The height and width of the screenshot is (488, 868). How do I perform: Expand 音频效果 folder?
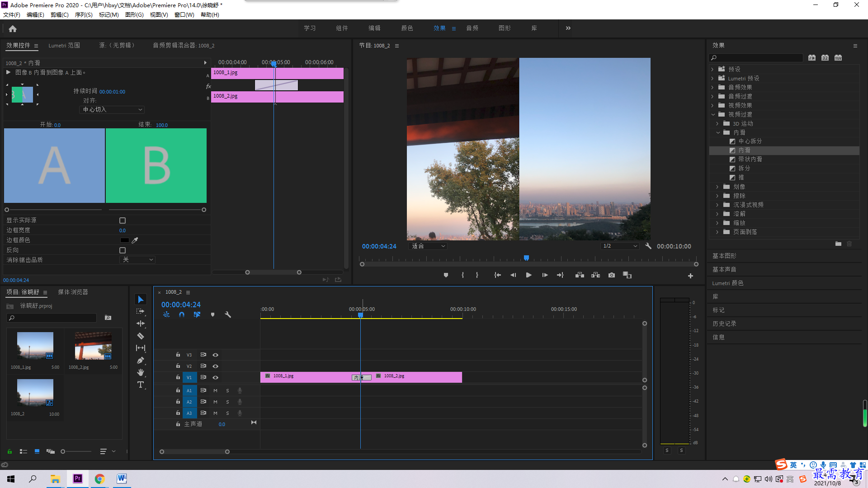pyautogui.click(x=712, y=87)
